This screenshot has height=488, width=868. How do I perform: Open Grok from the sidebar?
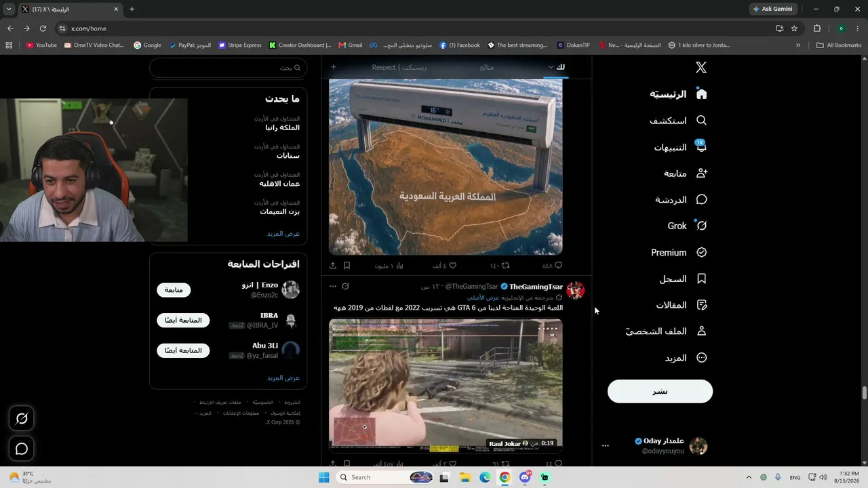[687, 226]
